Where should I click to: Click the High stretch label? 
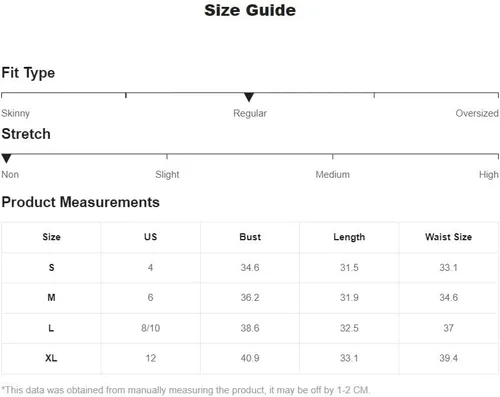click(489, 174)
